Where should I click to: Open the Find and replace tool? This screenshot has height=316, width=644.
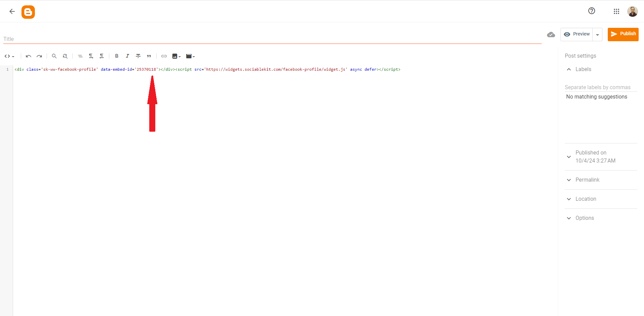65,56
